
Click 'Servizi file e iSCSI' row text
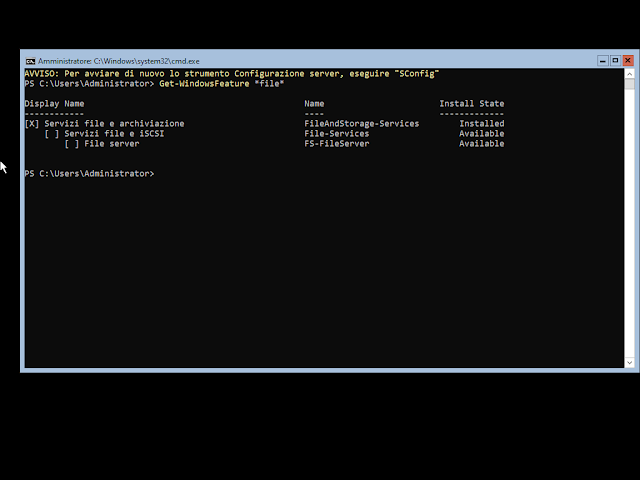tap(114, 134)
